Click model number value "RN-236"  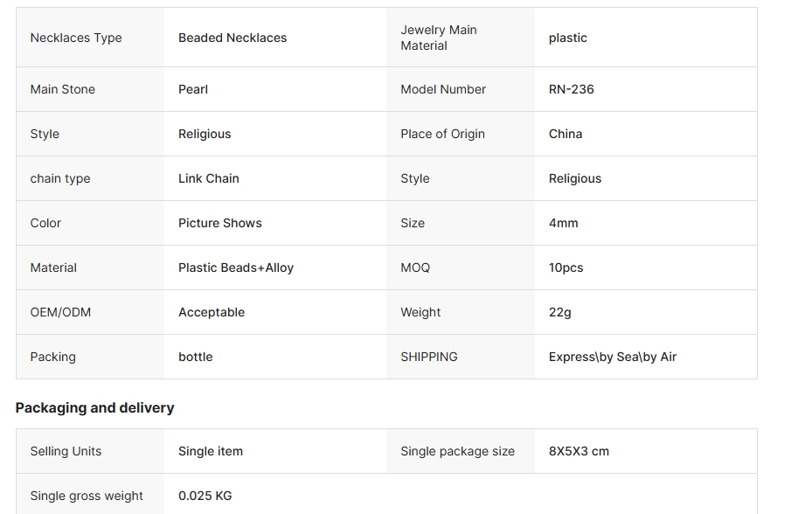point(571,89)
